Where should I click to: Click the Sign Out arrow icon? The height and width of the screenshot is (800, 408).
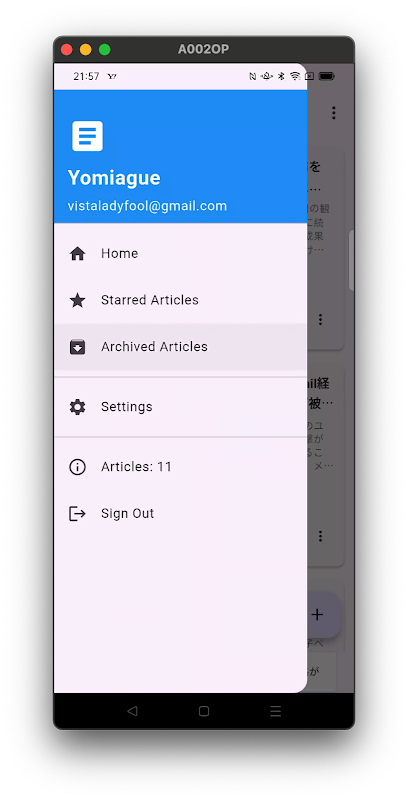point(78,513)
